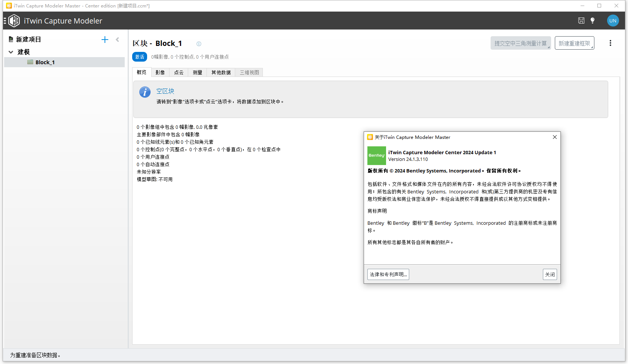Click the 新建重建框架 button
The height and width of the screenshot is (364, 628).
tap(575, 43)
